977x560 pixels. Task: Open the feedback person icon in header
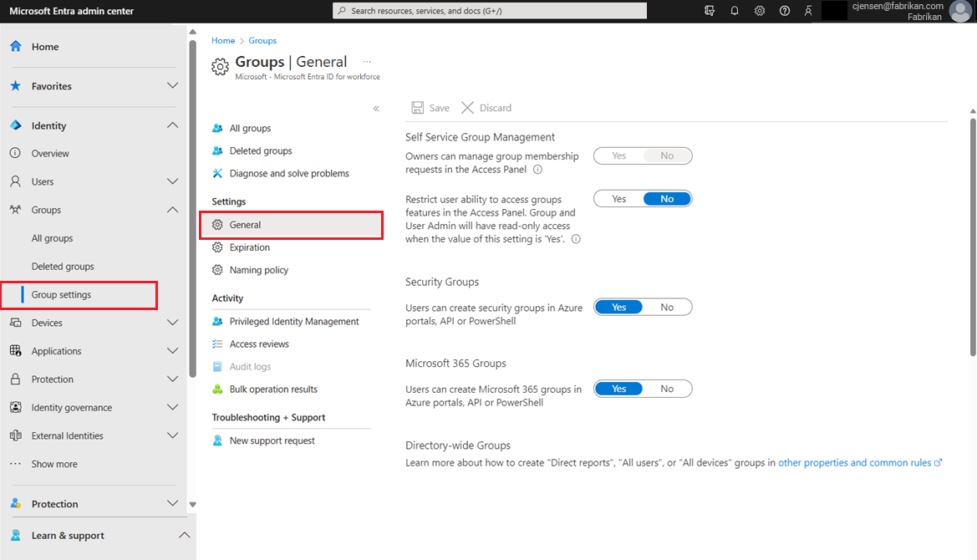point(808,11)
